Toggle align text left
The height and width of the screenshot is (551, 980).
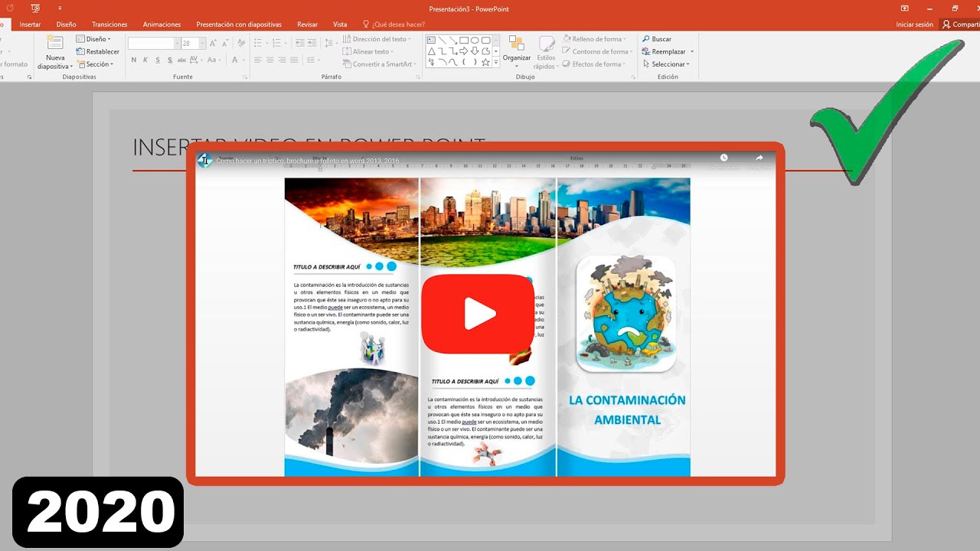(x=258, y=60)
